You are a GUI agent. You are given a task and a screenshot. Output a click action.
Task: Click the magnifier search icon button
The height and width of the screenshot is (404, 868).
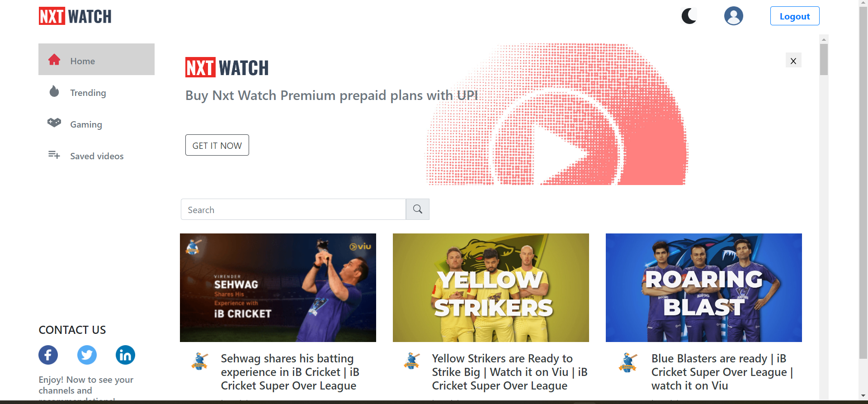click(x=418, y=209)
